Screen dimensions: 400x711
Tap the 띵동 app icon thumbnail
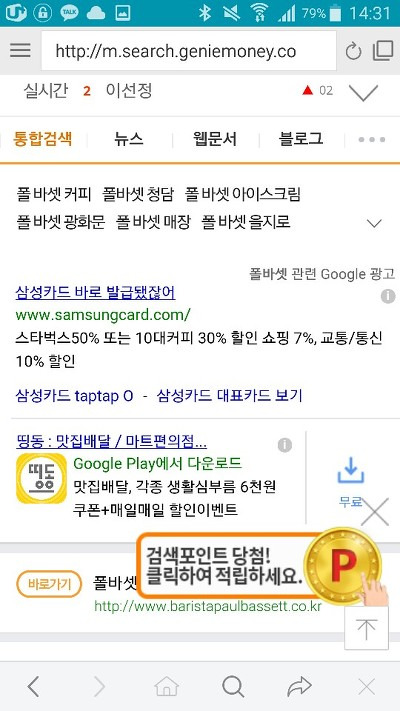(41, 478)
